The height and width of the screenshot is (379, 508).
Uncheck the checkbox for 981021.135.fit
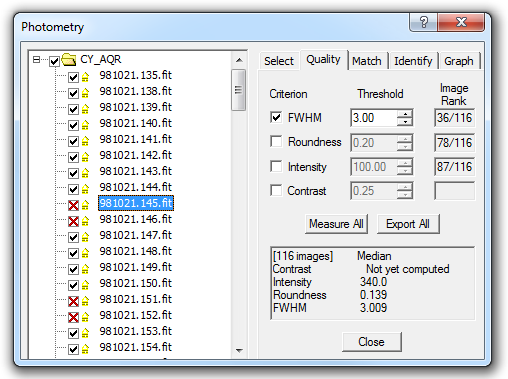pos(73,77)
